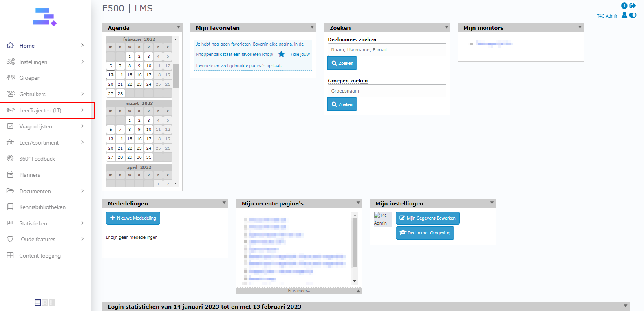The height and width of the screenshot is (311, 644).
Task: Open Kennisbibliotheken in the sidebar
Action: pos(42,207)
